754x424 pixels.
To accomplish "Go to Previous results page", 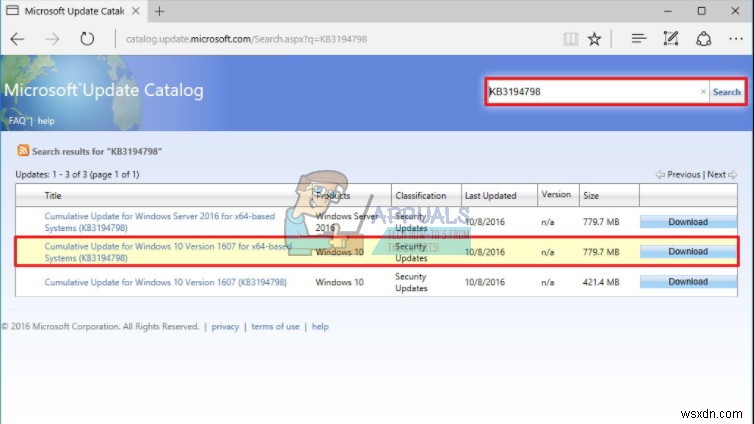I will (679, 175).
